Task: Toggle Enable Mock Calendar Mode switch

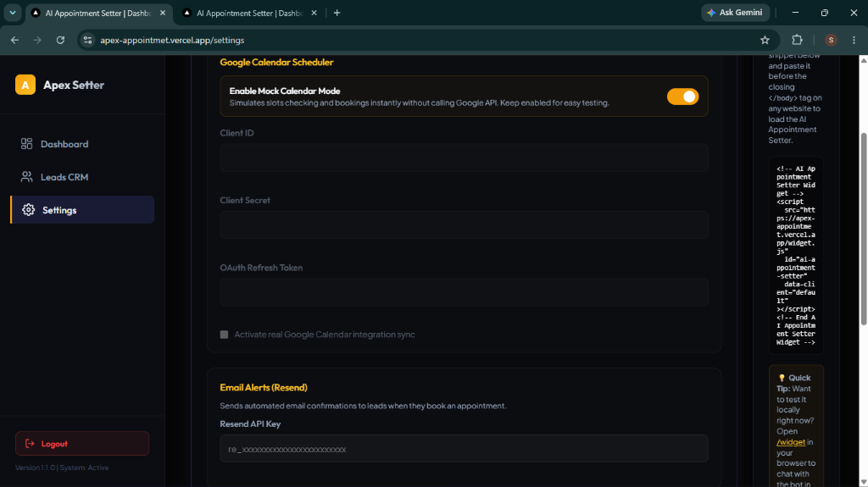Action: 682,97
